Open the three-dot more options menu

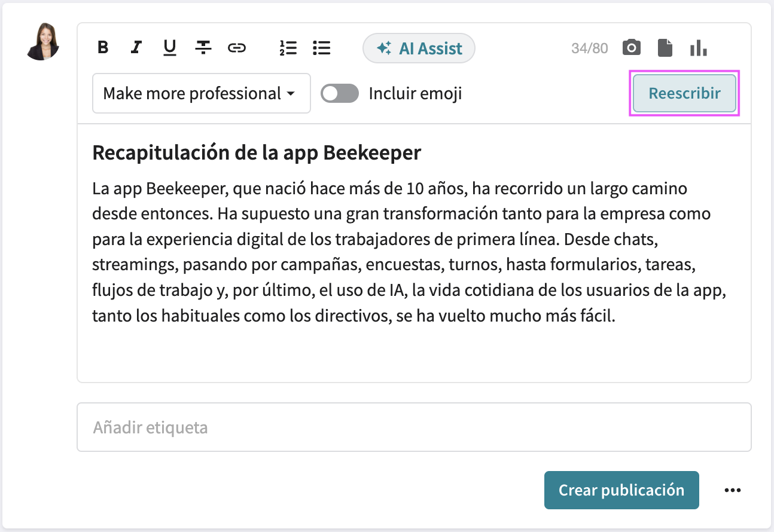pyautogui.click(x=732, y=490)
